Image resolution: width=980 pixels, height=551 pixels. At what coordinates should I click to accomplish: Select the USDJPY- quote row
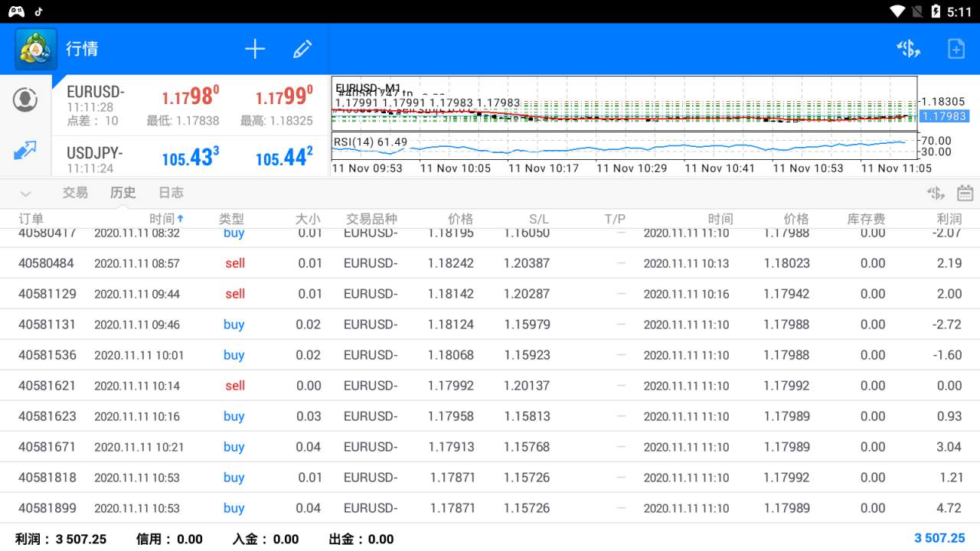pos(190,158)
